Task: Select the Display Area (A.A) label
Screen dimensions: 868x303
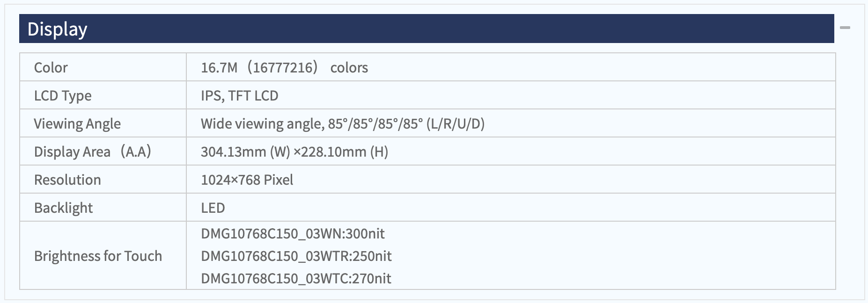Action: tap(93, 151)
